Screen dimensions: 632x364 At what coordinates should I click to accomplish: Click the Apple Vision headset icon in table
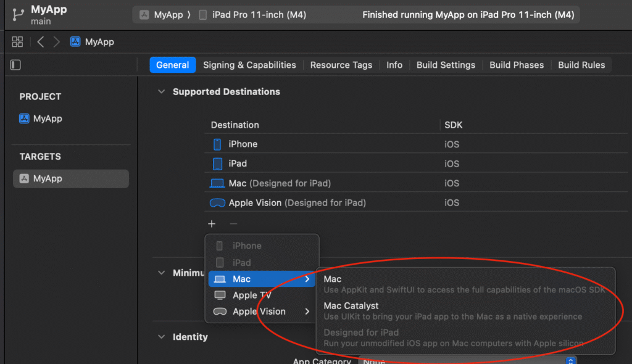point(217,203)
